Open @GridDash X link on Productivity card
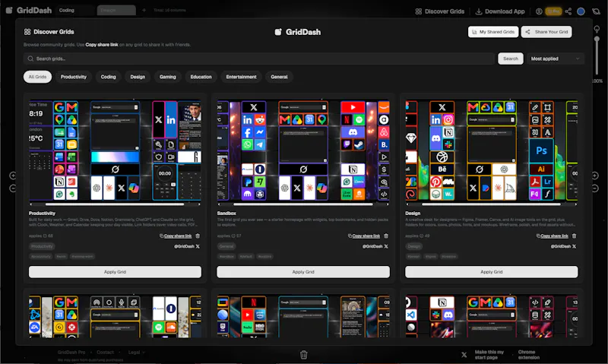Viewport: 608px width, 364px height. [187, 246]
